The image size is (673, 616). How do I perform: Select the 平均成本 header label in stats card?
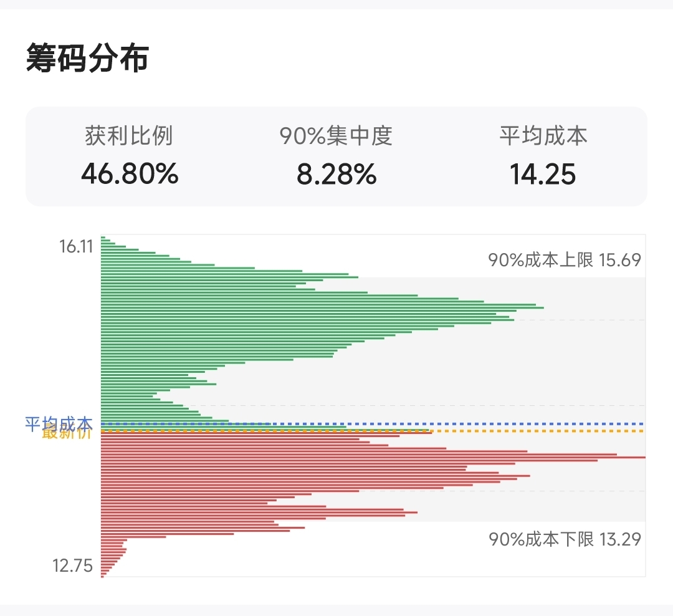point(543,136)
